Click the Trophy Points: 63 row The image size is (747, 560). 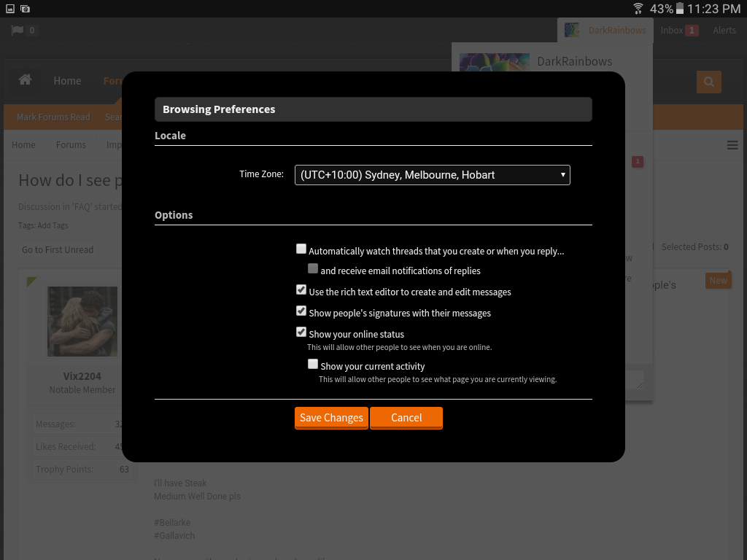point(82,470)
